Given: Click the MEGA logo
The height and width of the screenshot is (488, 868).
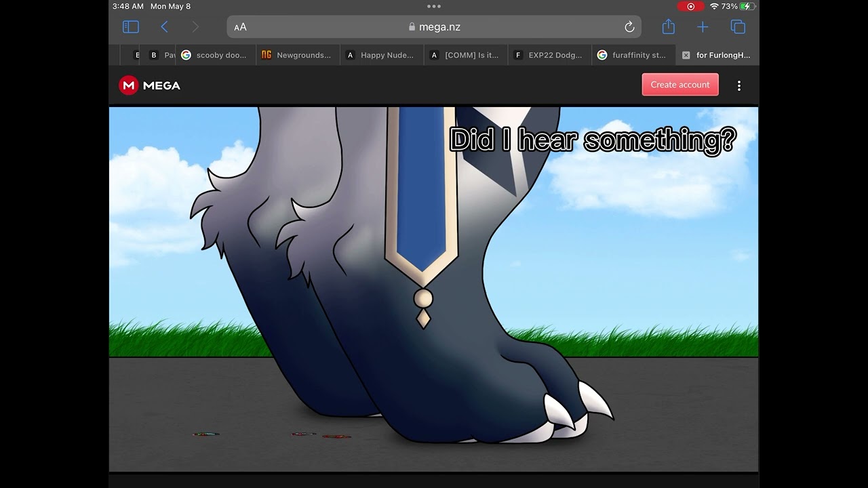Looking at the screenshot, I should pyautogui.click(x=149, y=85).
